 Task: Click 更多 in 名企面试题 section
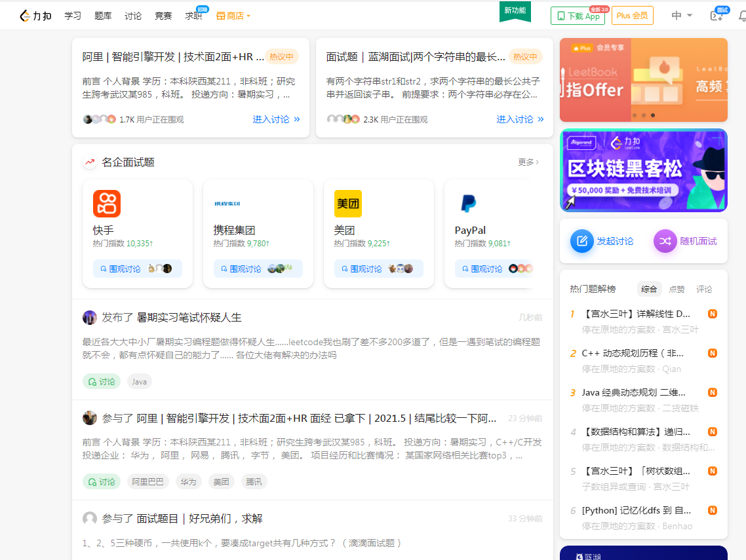tap(528, 162)
